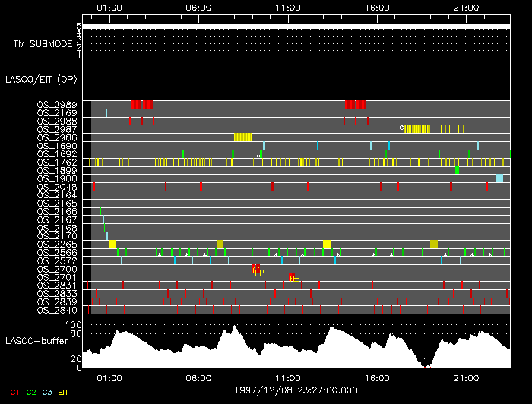Click the red C1 legend label
532x404 pixels.
pyautogui.click(x=11, y=392)
